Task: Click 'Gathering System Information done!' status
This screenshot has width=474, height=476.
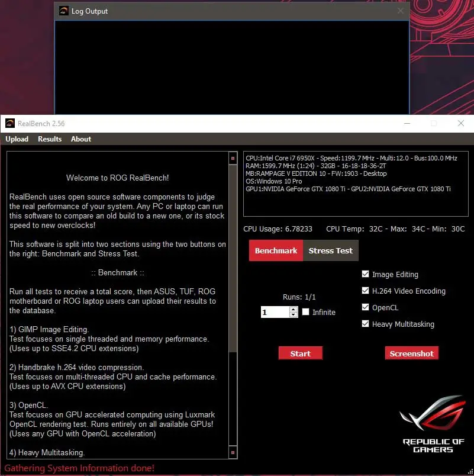Action: tap(79, 468)
